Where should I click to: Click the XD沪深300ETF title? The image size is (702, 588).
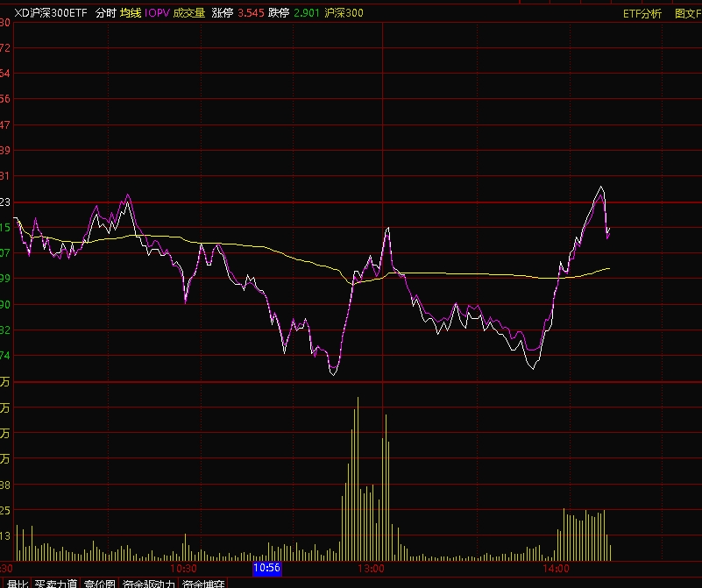coord(51,13)
